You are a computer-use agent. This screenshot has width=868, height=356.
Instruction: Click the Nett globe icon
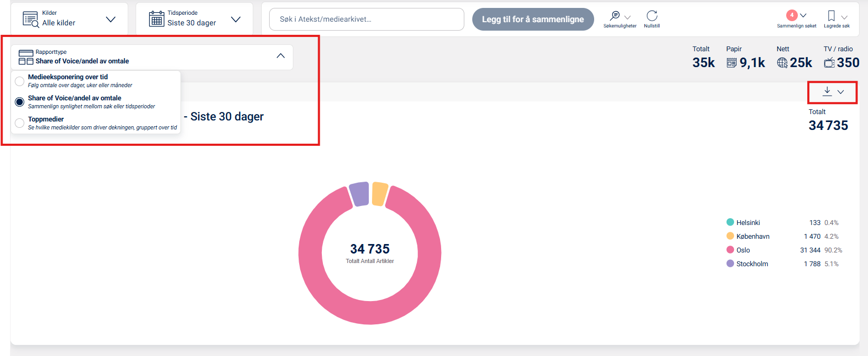pyautogui.click(x=783, y=63)
